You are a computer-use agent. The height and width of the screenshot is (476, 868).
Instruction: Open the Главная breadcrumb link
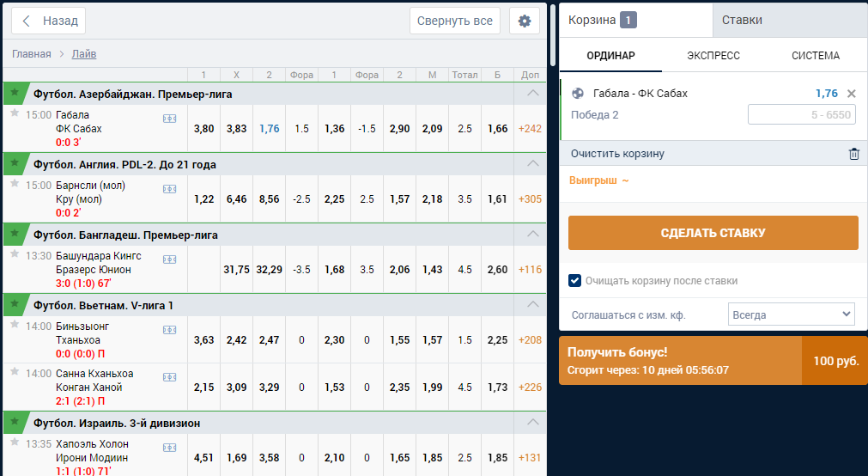point(32,54)
